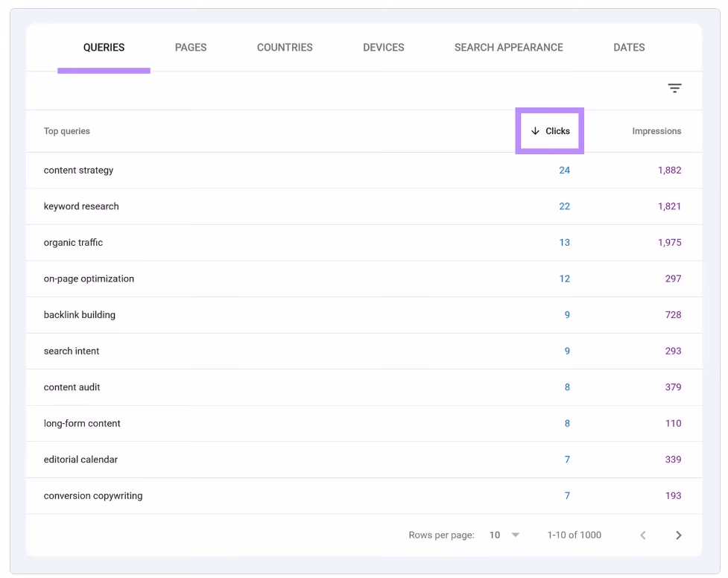Click the 193 impressions value
The width and height of the screenshot is (728, 578).
(x=673, y=496)
